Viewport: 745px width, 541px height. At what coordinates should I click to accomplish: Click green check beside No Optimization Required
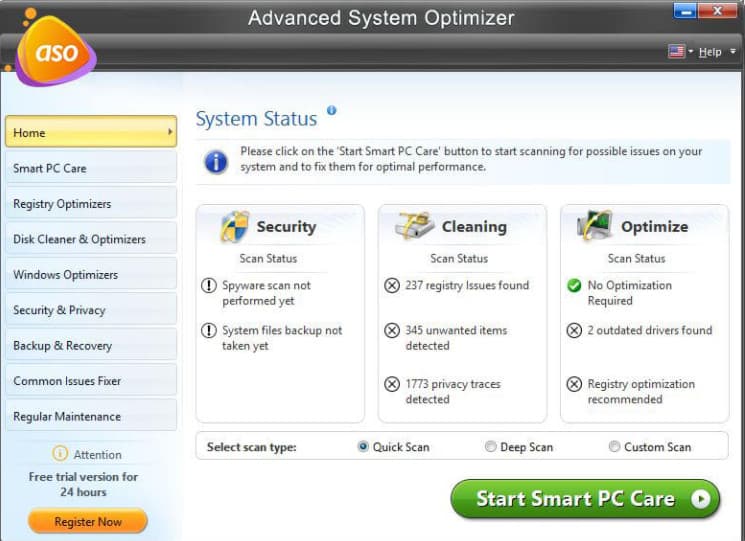click(574, 285)
